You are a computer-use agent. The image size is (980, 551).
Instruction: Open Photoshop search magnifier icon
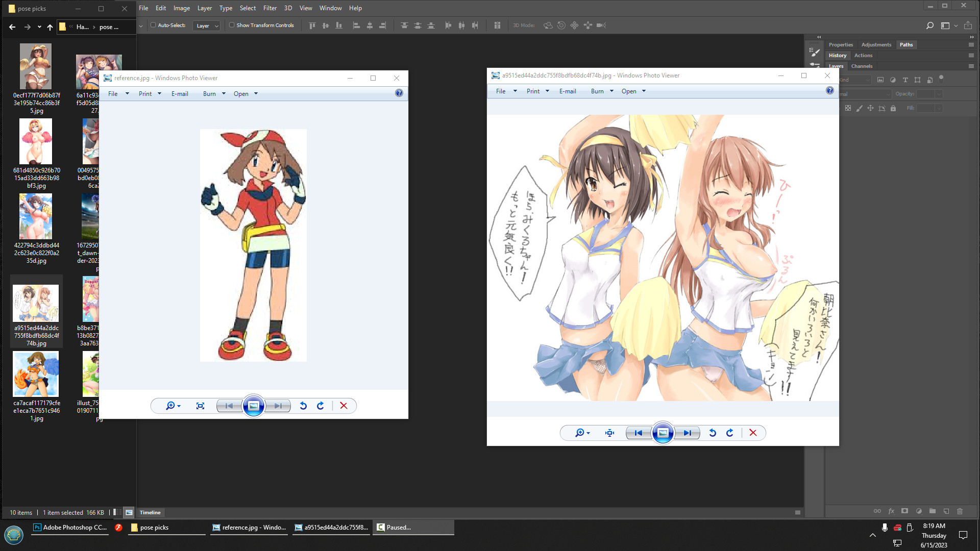tap(929, 26)
